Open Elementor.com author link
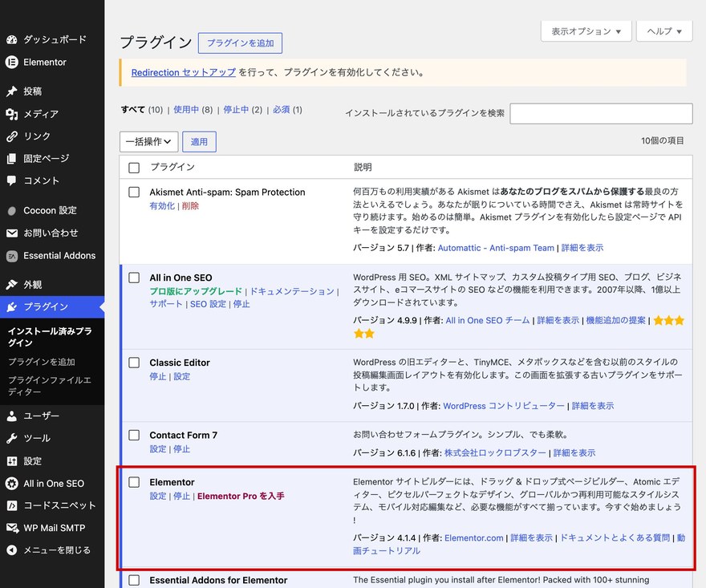The height and width of the screenshot is (588, 706). pos(473,538)
